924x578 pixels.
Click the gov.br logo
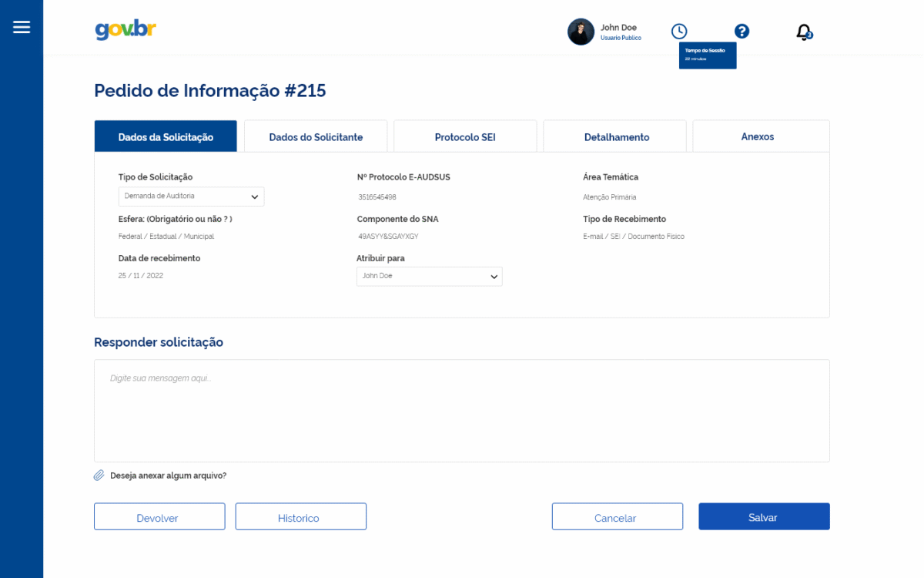coord(126,30)
